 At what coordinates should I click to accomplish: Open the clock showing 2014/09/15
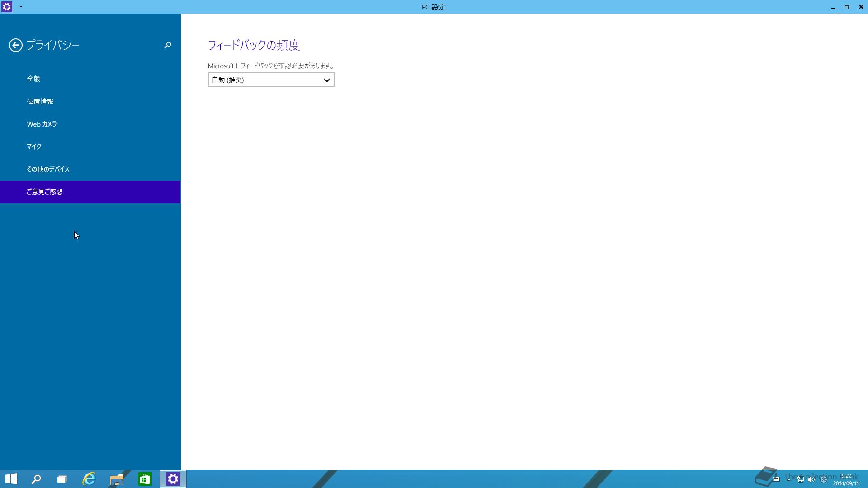click(846, 479)
